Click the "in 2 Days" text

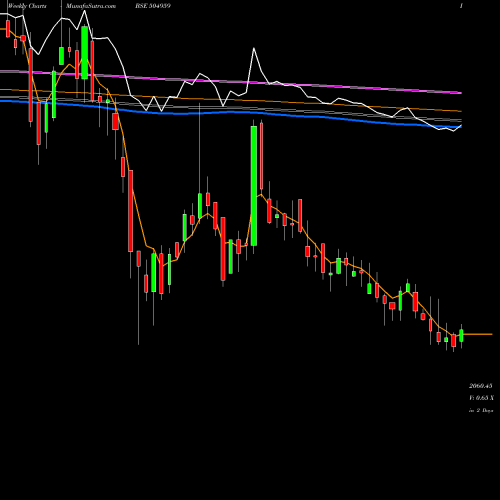click(481, 410)
